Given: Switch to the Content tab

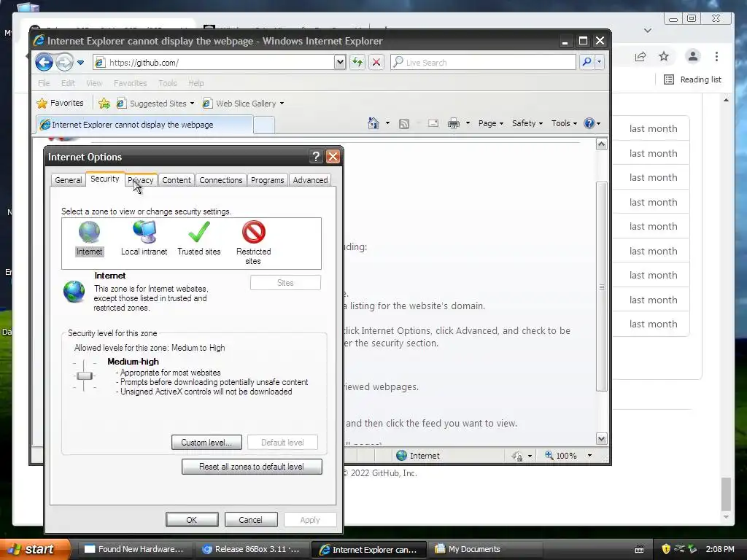Looking at the screenshot, I should pos(177,180).
